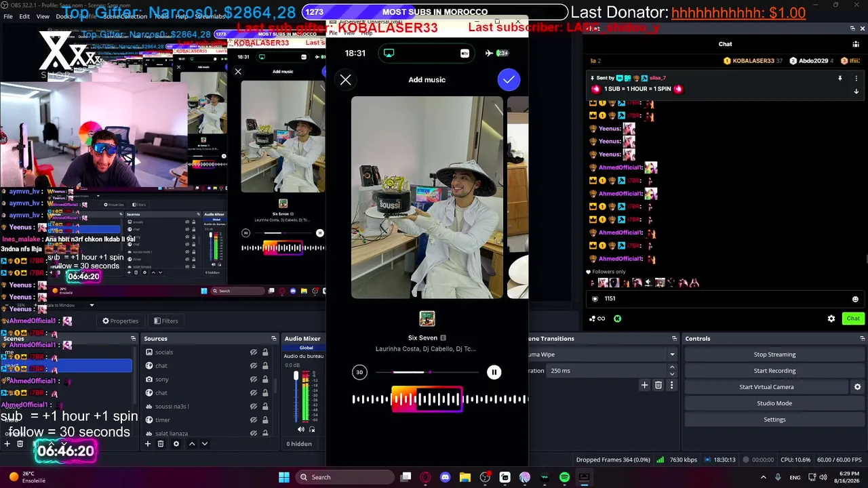Screen dimensions: 868x488
Task: Open source properties gear in Sources toolbar
Action: (176, 444)
